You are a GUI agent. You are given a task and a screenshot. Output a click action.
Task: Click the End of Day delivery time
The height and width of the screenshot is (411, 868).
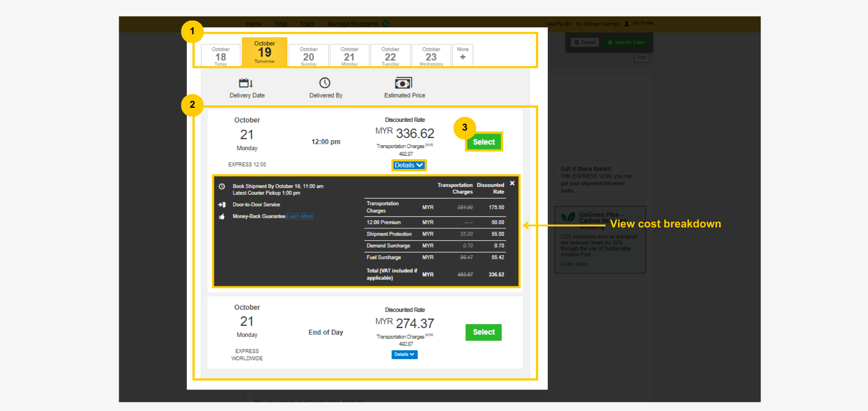[326, 332]
